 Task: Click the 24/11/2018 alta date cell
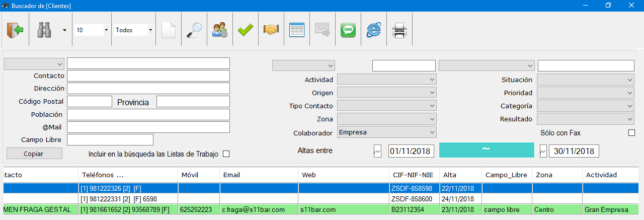click(460, 198)
